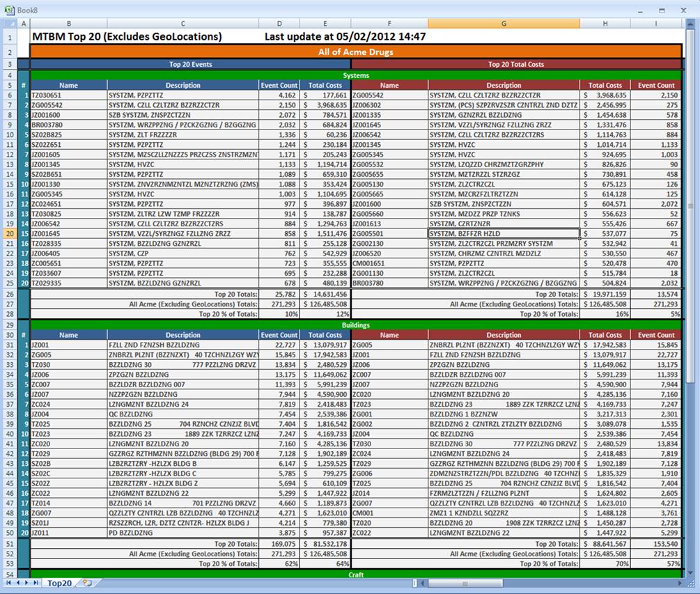This screenshot has width=700, height=594.
Task: Click the Excel icon in the title bar
Action: [9, 10]
